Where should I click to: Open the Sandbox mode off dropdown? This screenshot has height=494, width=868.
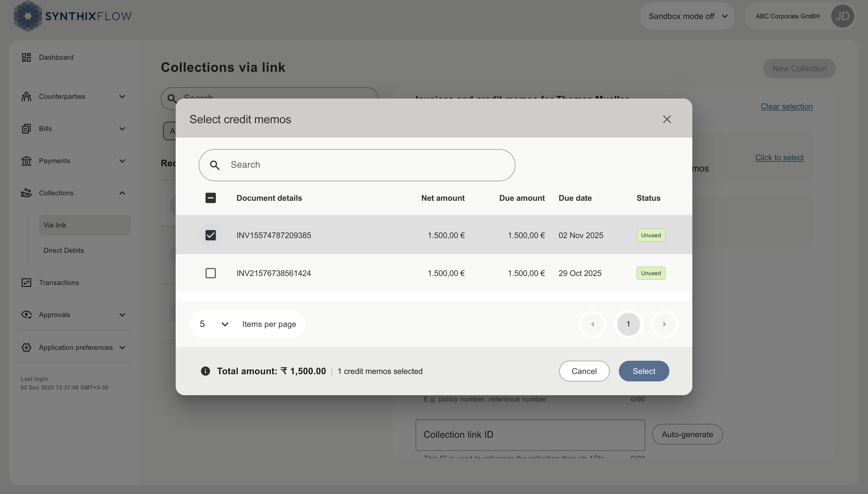687,16
